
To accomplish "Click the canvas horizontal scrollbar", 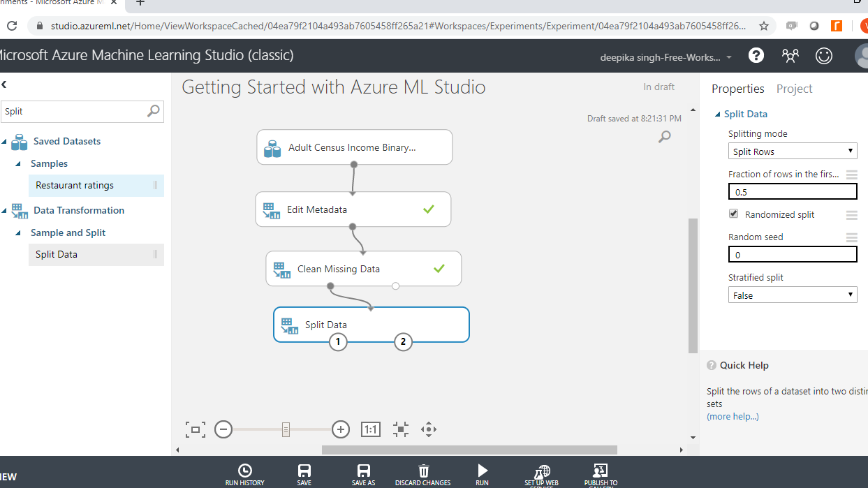I will tap(469, 450).
